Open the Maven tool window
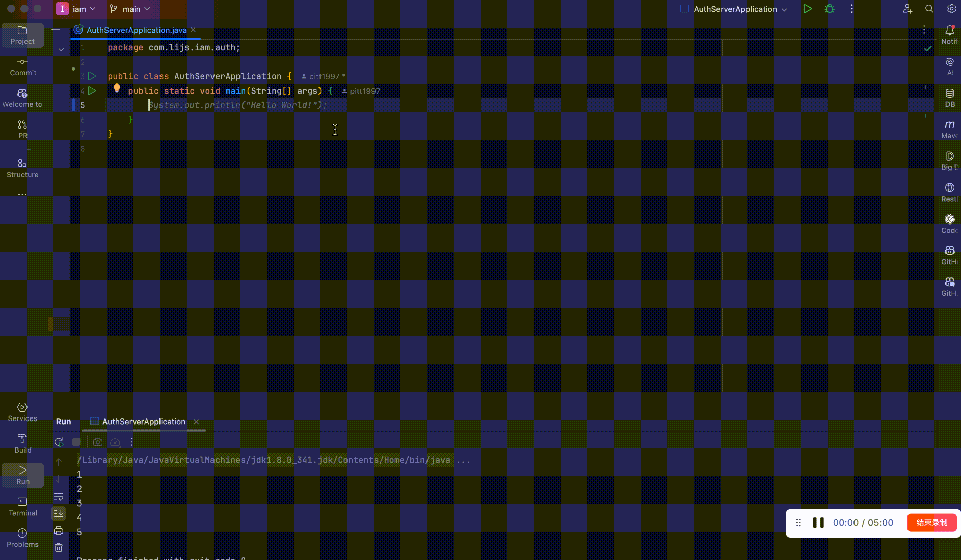The width and height of the screenshot is (961, 560). click(x=950, y=129)
